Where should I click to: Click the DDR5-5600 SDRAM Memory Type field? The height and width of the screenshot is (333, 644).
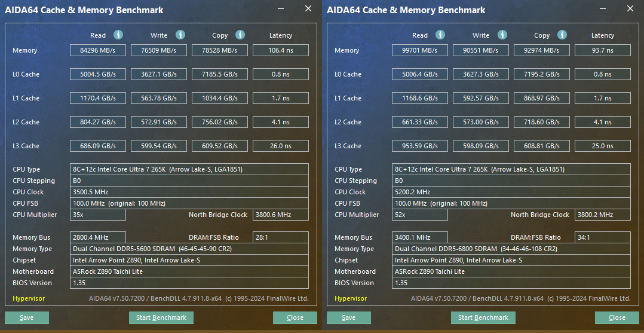point(189,249)
